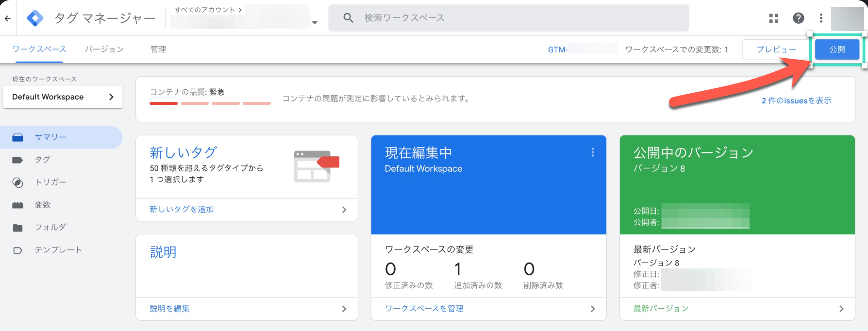Switch to the バージョン tab

coord(104,50)
